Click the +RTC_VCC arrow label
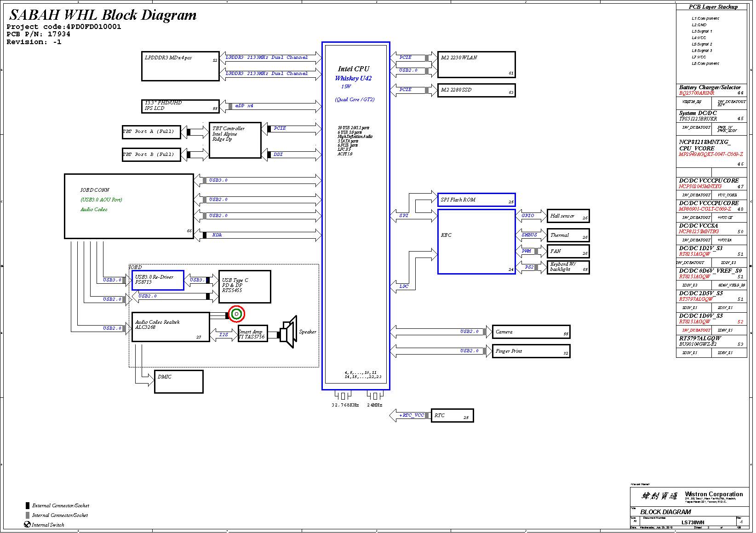756x533 pixels. tap(412, 415)
